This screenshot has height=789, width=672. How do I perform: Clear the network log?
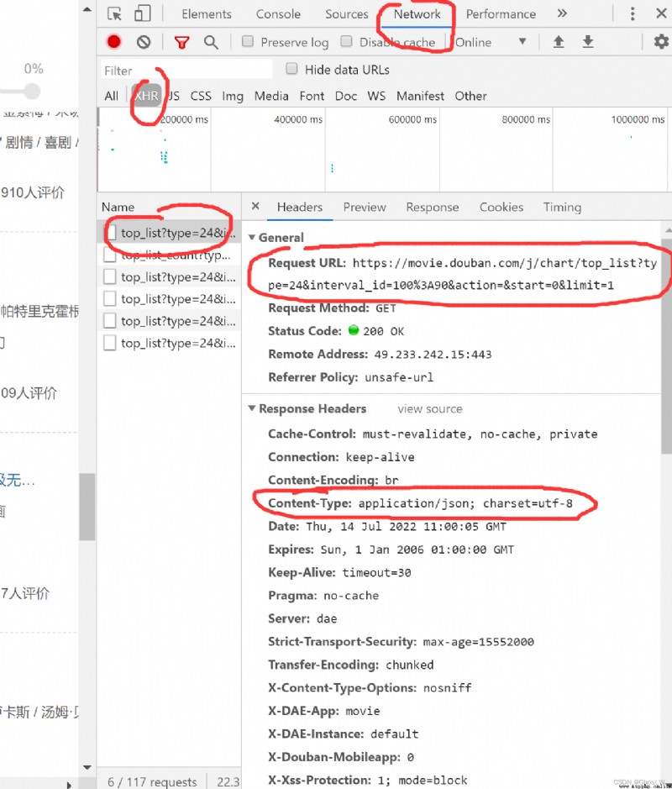click(x=144, y=42)
